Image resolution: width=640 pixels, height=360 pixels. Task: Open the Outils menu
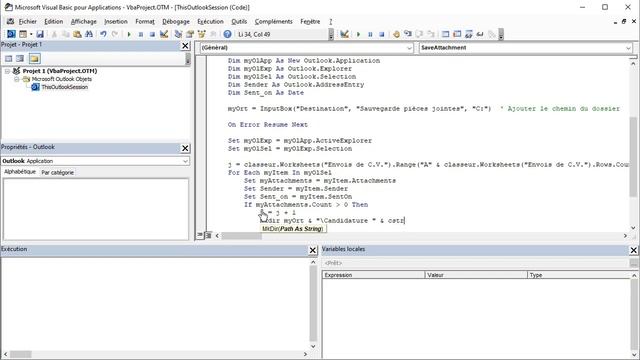(239, 22)
